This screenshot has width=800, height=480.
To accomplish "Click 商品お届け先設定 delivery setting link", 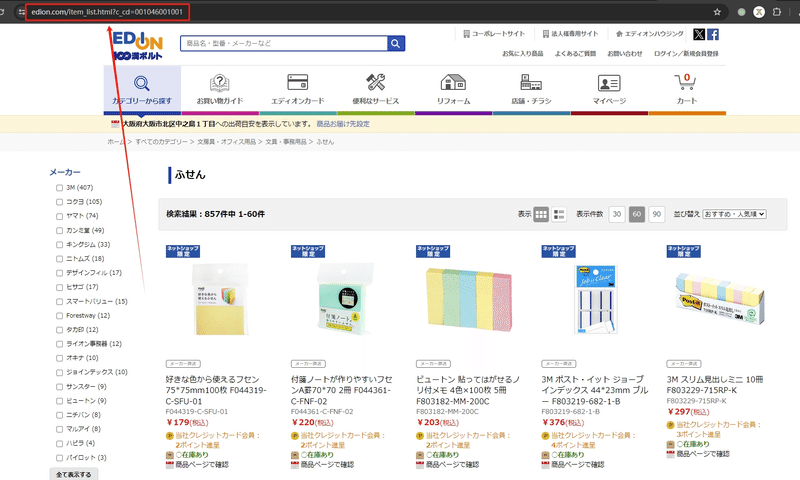I will (343, 124).
